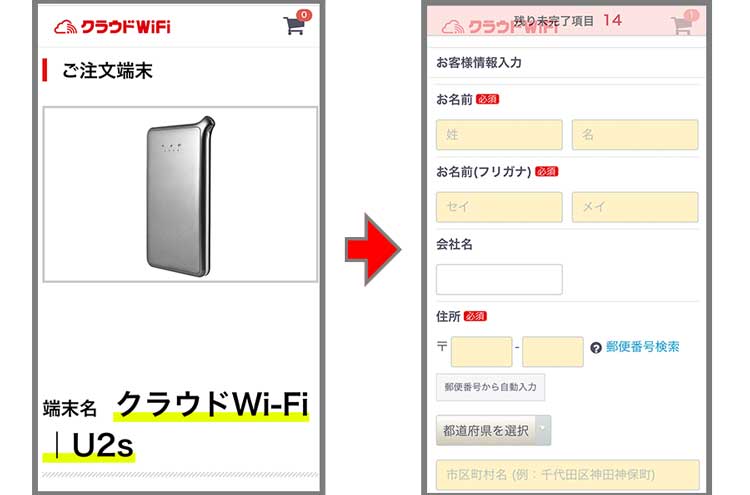Click the cart badge showing 0
This screenshot has height=495, width=750.
click(304, 15)
